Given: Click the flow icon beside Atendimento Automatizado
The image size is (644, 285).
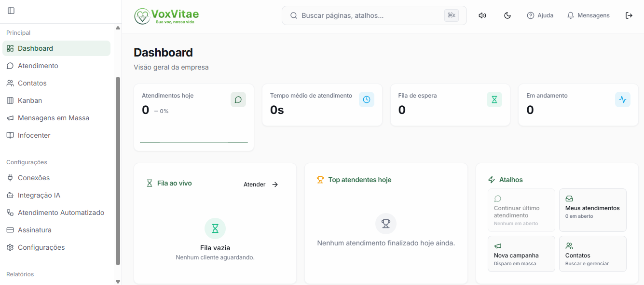Looking at the screenshot, I should click(10, 213).
